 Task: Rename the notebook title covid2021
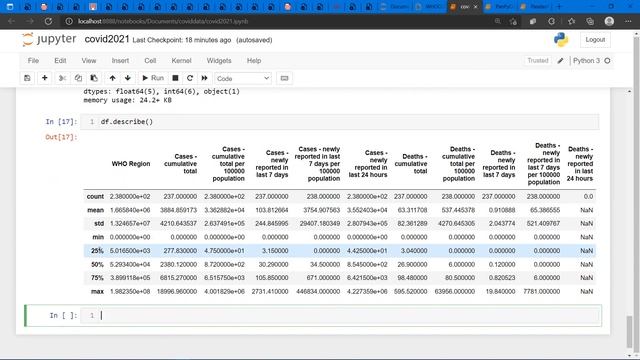click(107, 39)
